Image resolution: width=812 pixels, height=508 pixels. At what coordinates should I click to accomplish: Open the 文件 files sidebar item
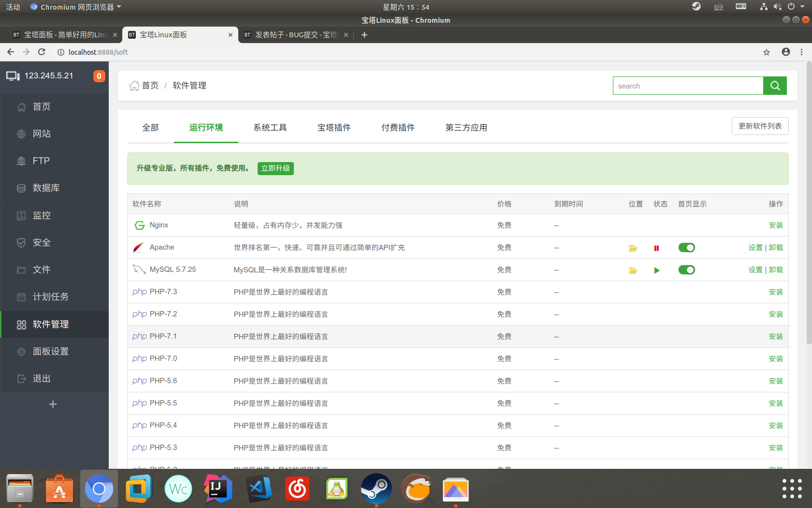click(x=54, y=269)
